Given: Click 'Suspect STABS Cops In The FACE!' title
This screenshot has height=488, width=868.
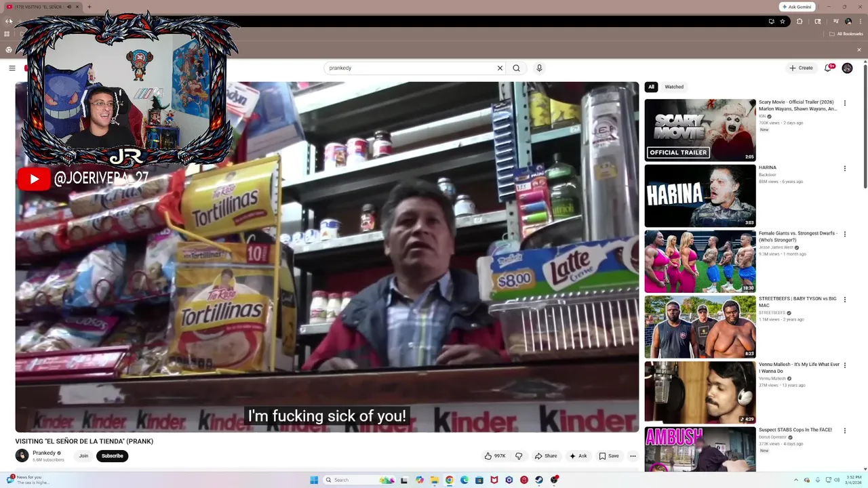Looking at the screenshot, I should pyautogui.click(x=795, y=430).
